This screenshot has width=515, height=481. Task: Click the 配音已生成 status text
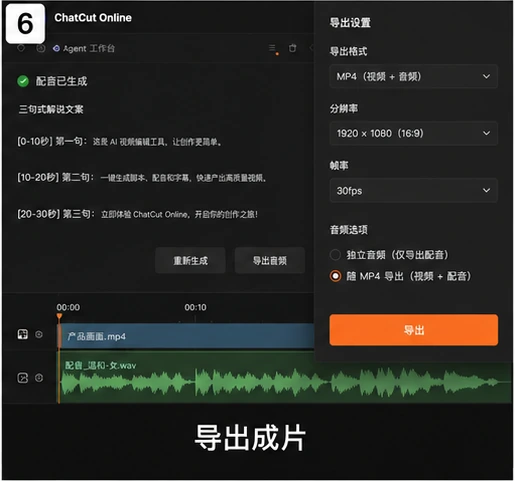click(x=62, y=81)
